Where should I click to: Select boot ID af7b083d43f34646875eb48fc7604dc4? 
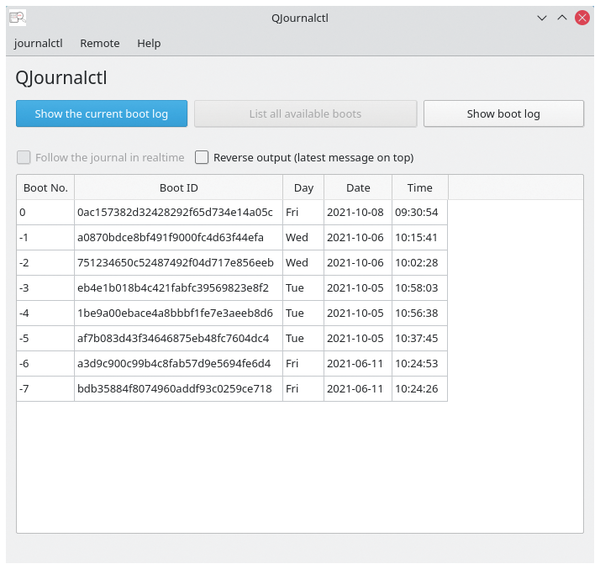(179, 339)
